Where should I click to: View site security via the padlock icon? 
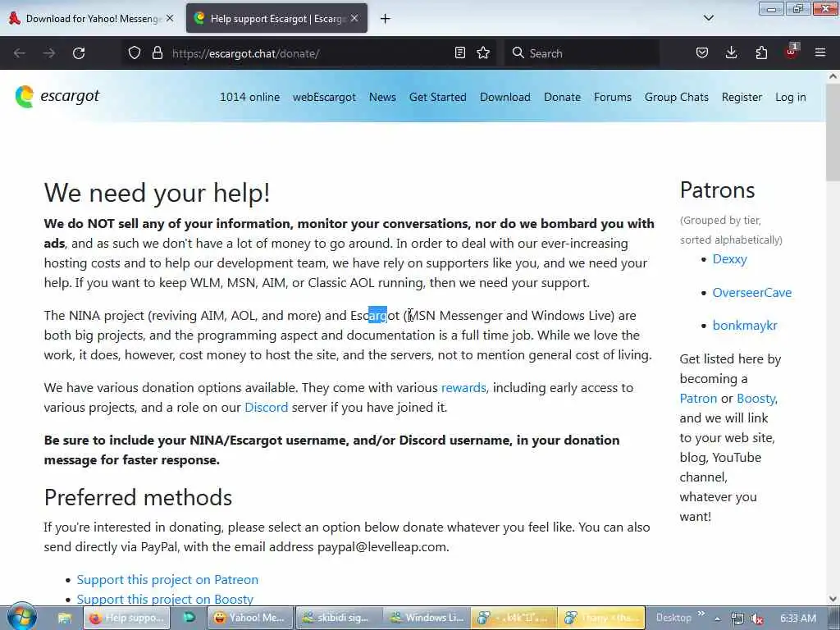click(x=157, y=52)
